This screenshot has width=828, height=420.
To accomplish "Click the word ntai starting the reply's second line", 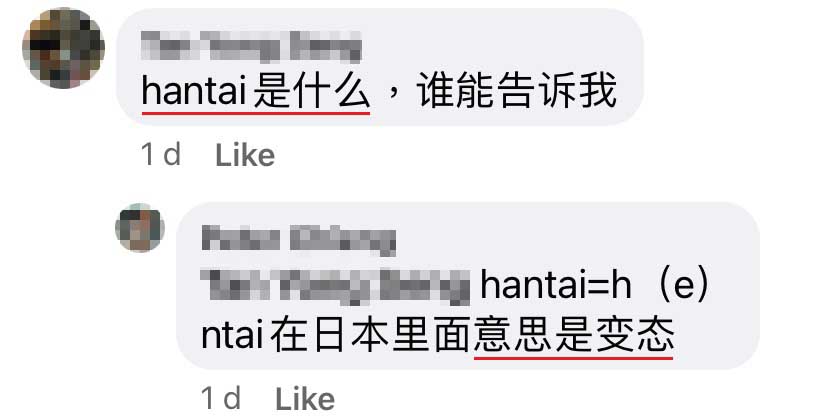I will [232, 334].
